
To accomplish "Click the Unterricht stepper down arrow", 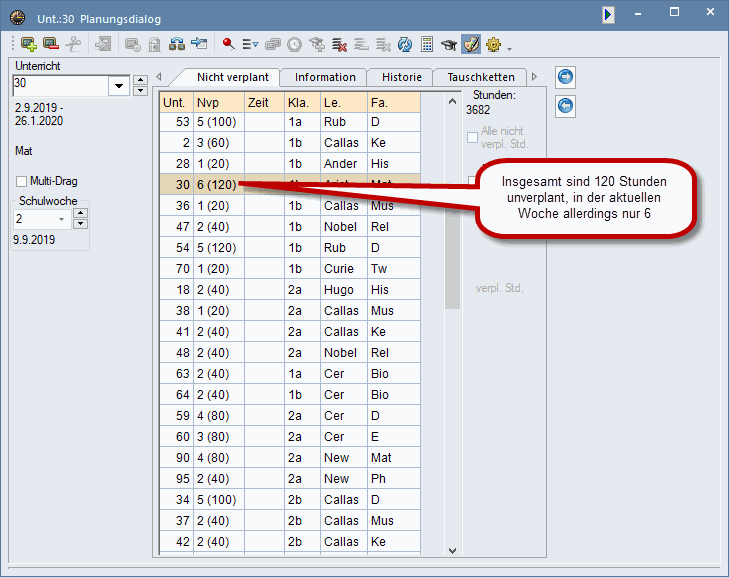I will 140,90.
